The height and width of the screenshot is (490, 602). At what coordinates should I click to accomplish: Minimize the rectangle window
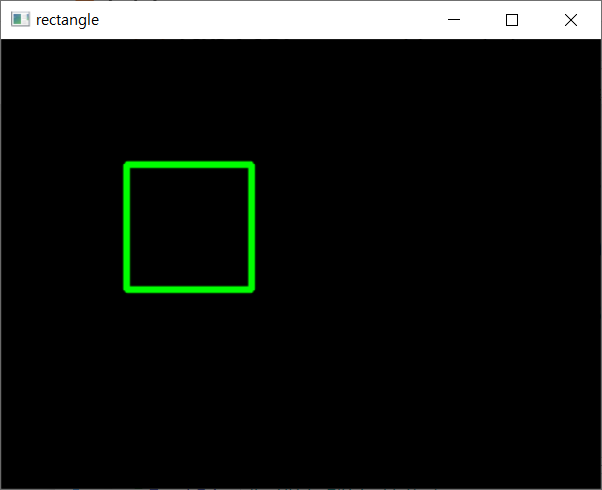coord(454,20)
